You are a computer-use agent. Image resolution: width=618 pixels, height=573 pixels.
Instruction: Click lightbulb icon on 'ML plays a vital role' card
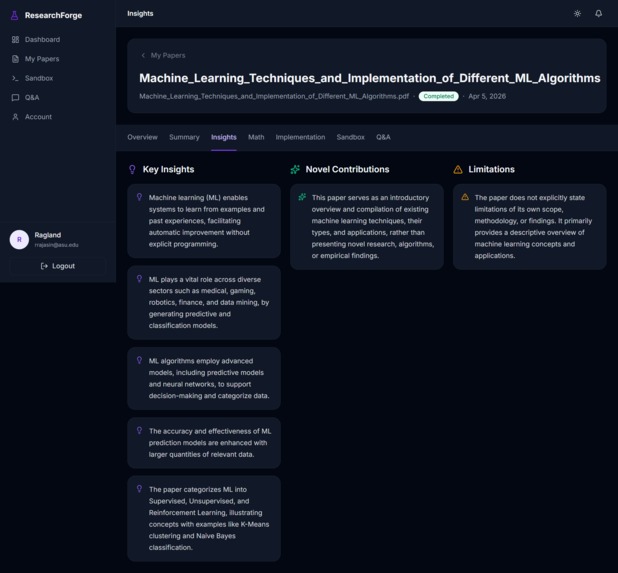(139, 279)
